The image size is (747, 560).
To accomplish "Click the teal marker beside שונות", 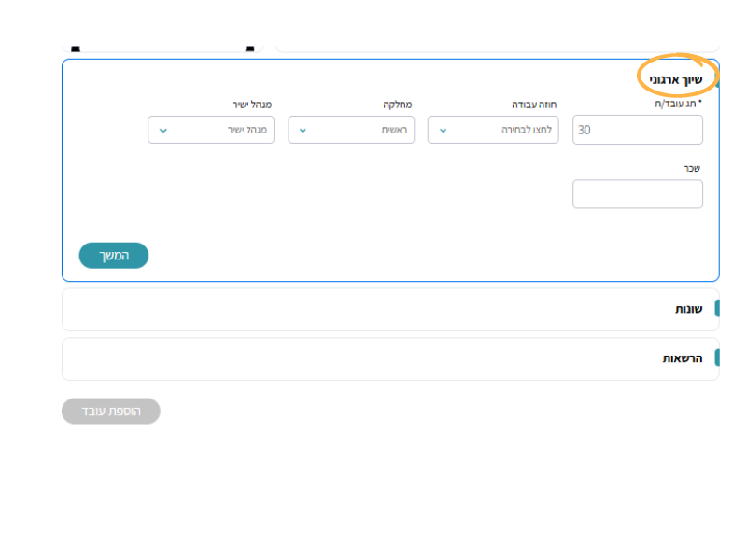I will 716,309.
